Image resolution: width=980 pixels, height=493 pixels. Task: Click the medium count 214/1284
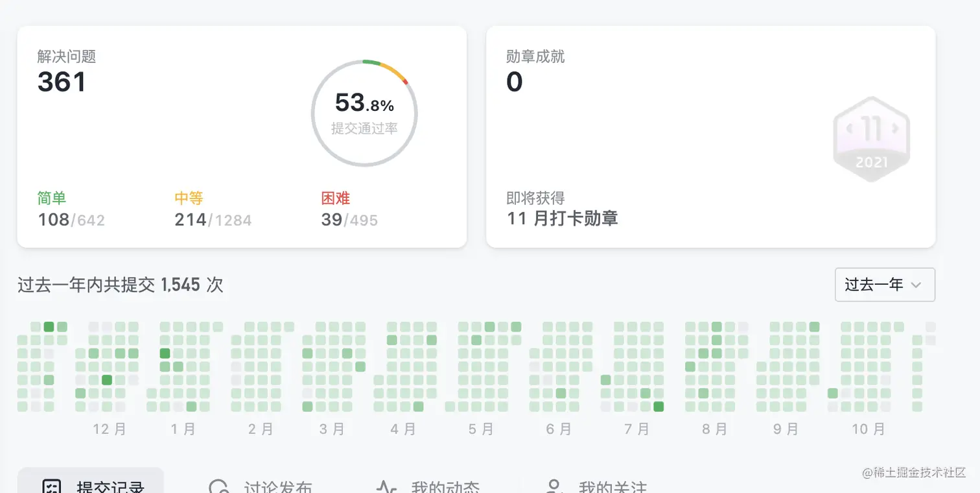[x=213, y=220]
